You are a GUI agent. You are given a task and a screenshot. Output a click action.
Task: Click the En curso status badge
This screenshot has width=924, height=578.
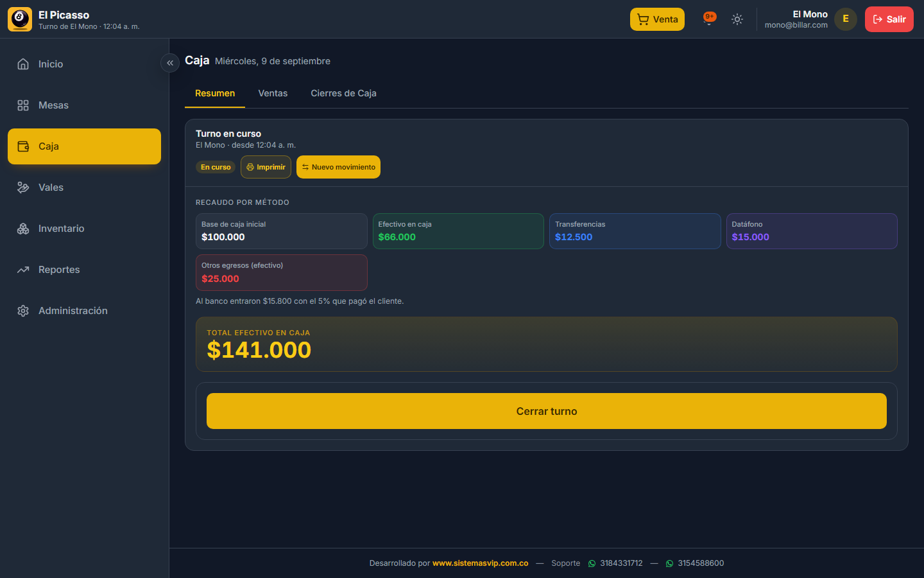tap(216, 167)
